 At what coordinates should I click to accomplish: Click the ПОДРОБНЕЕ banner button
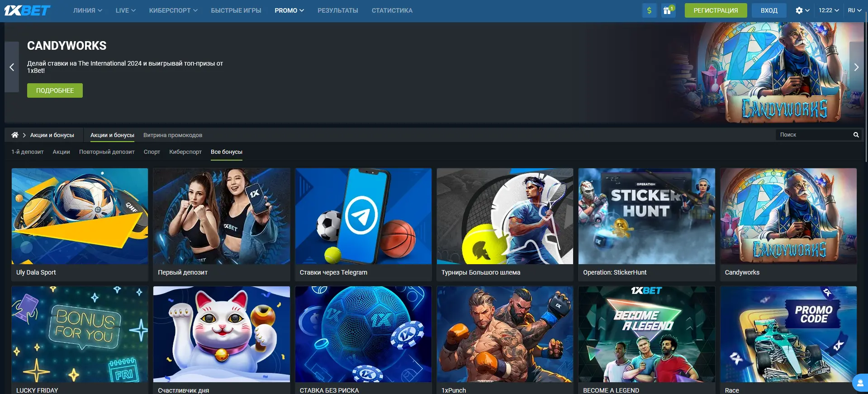click(x=55, y=90)
